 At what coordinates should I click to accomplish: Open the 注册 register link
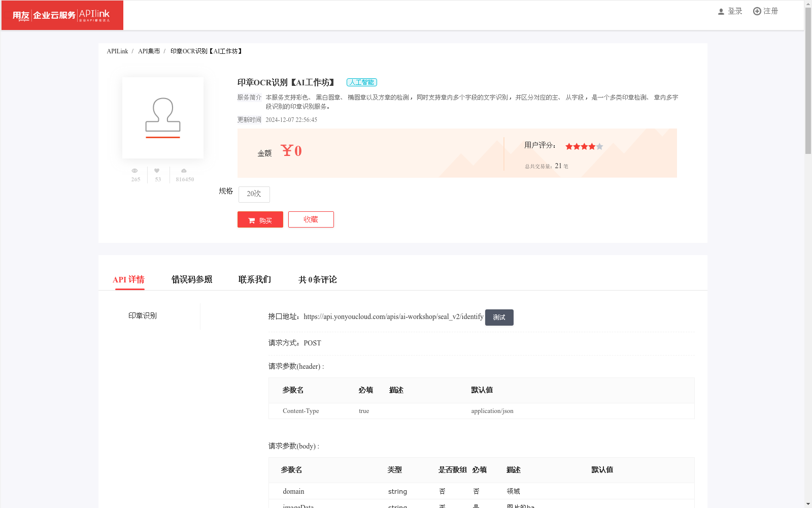pos(770,11)
